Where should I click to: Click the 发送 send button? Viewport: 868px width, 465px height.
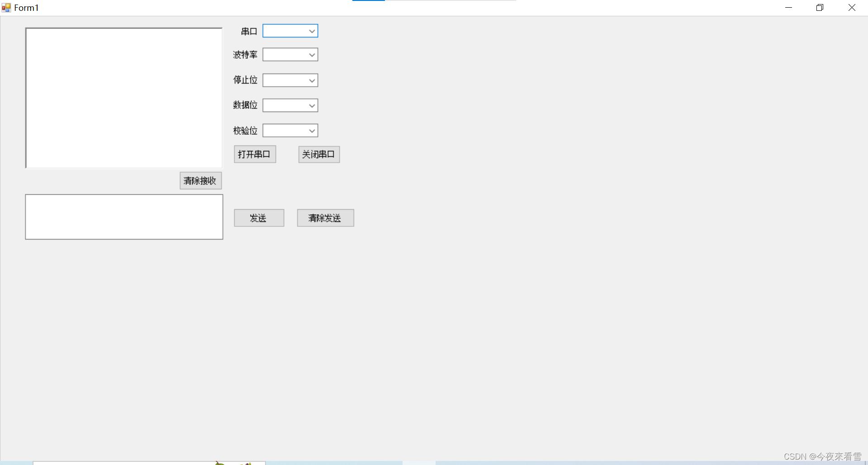tap(259, 218)
